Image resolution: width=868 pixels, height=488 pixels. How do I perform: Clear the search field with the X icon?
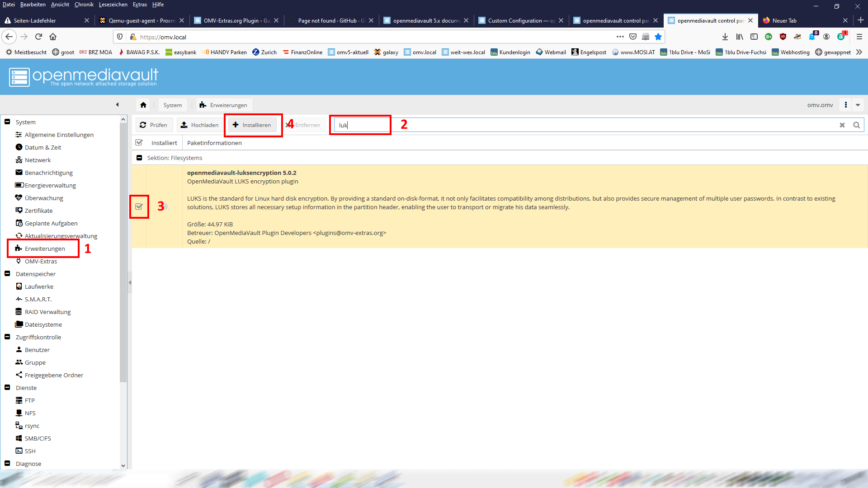[x=842, y=125]
